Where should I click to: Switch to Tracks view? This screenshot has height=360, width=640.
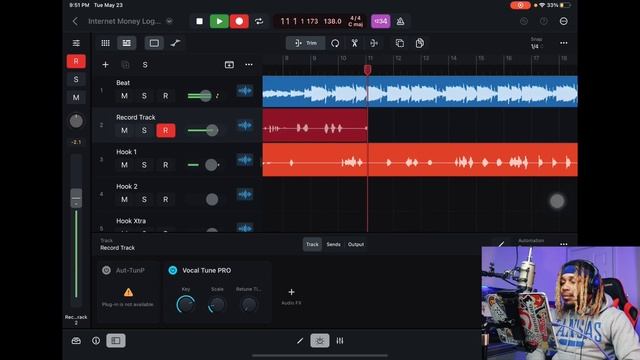127,43
